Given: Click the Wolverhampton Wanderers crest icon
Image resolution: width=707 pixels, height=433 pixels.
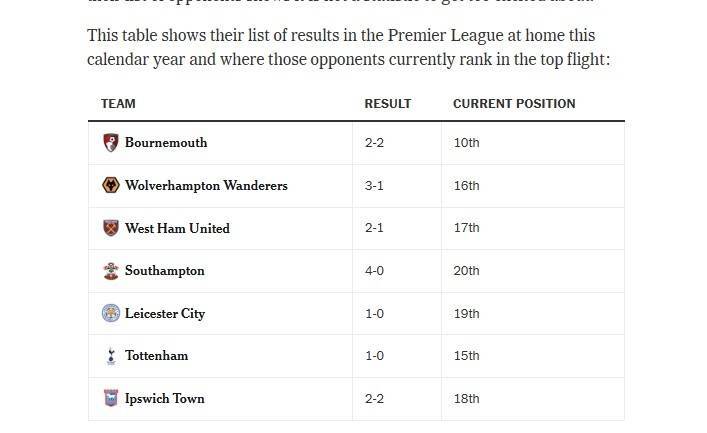Looking at the screenshot, I should click(111, 185).
